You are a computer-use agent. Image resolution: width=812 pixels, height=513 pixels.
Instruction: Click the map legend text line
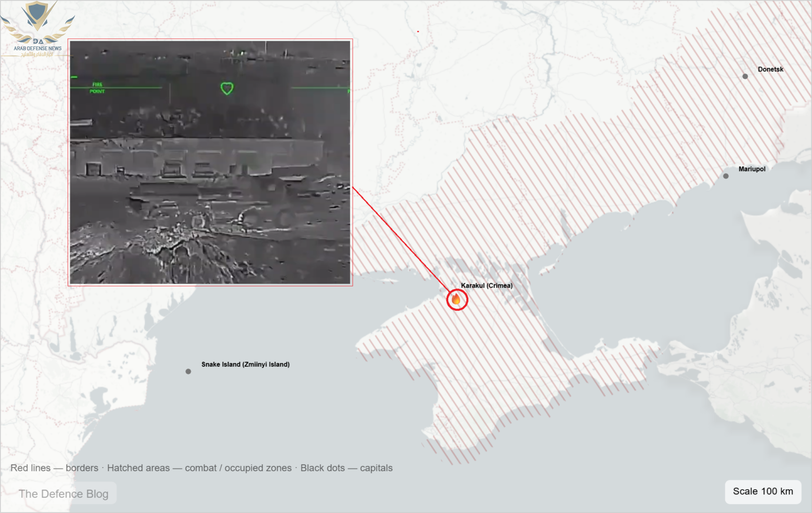tap(201, 468)
